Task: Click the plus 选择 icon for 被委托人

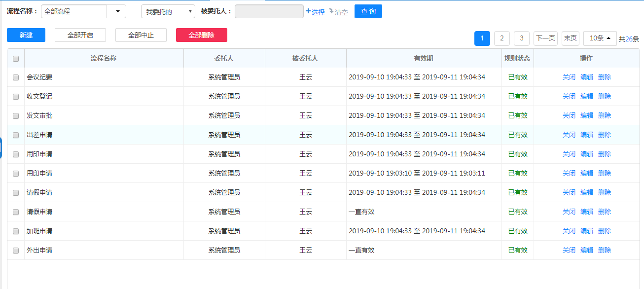Action: [x=308, y=11]
